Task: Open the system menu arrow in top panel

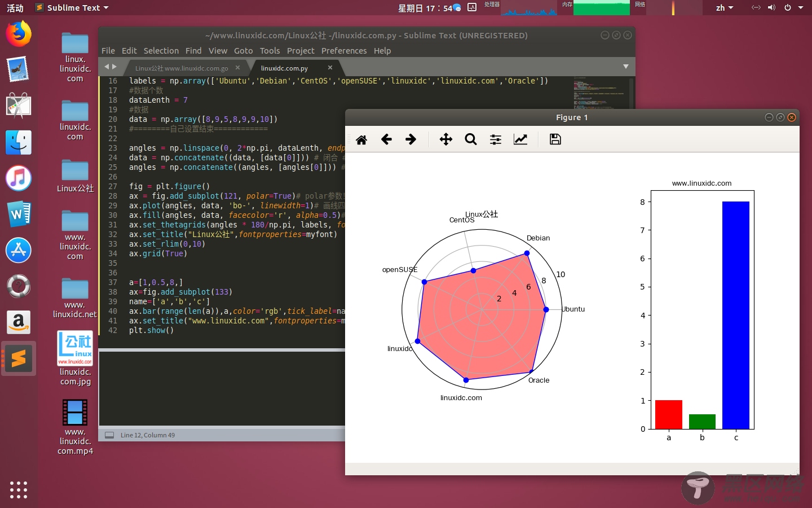Action: tap(801, 8)
